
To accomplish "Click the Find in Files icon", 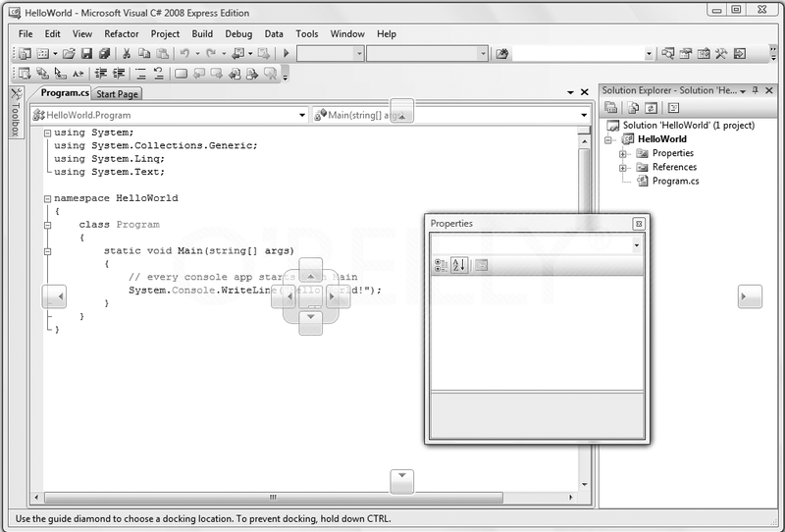I will point(501,53).
